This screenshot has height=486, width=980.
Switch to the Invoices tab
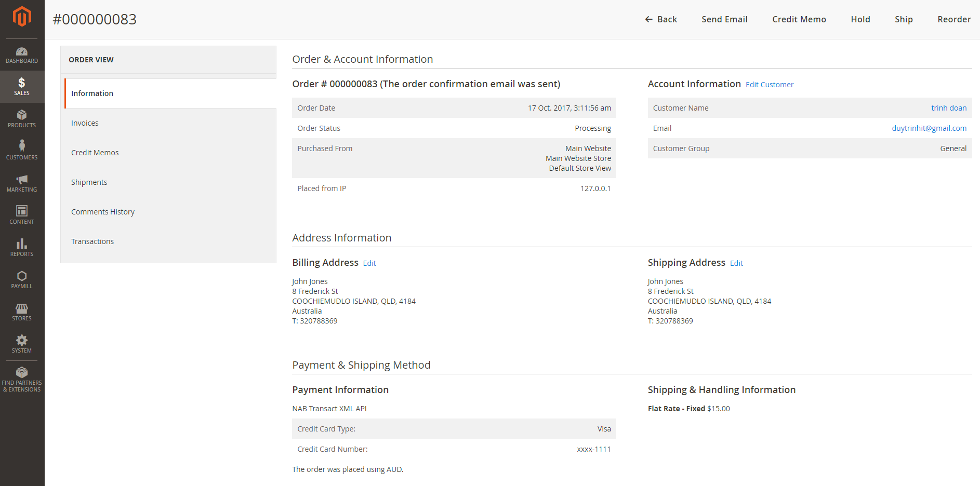point(85,123)
